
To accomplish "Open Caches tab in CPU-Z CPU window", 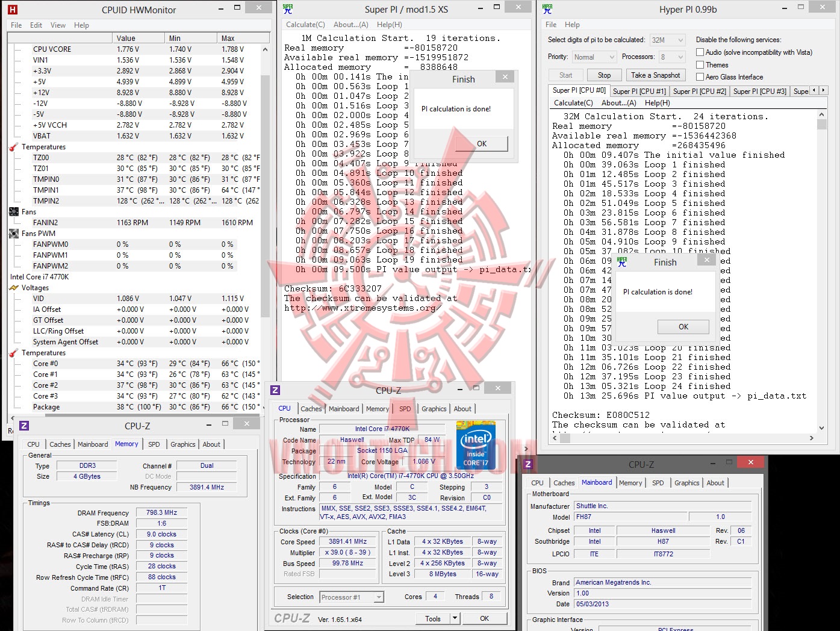I will [311, 409].
